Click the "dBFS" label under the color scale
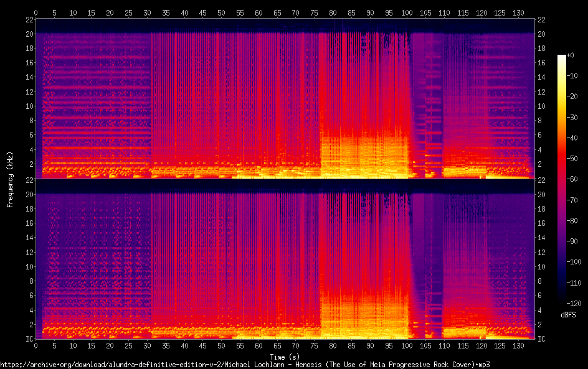The image size is (588, 369). pyautogui.click(x=568, y=315)
